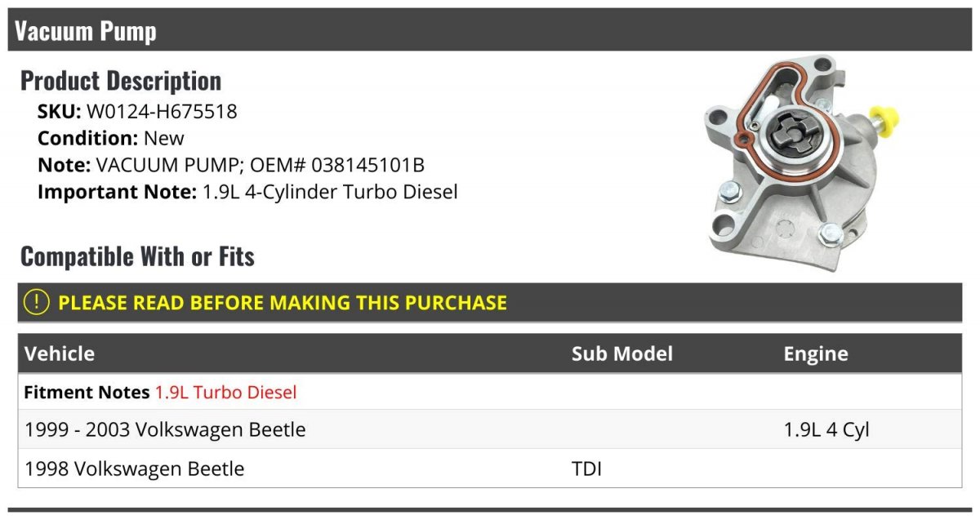This screenshot has height=520, width=980.
Task: Click the Condition: New line
Action: 111,138
